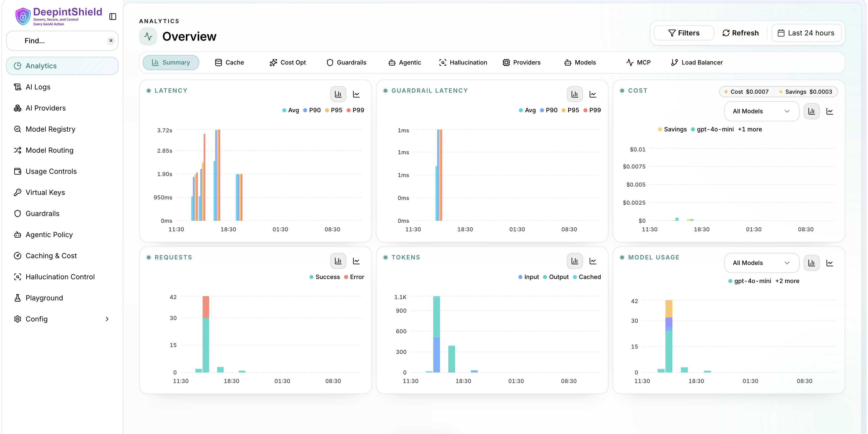This screenshot has height=434, width=868.
Task: Select line chart view for Tokens
Action: pyautogui.click(x=593, y=261)
